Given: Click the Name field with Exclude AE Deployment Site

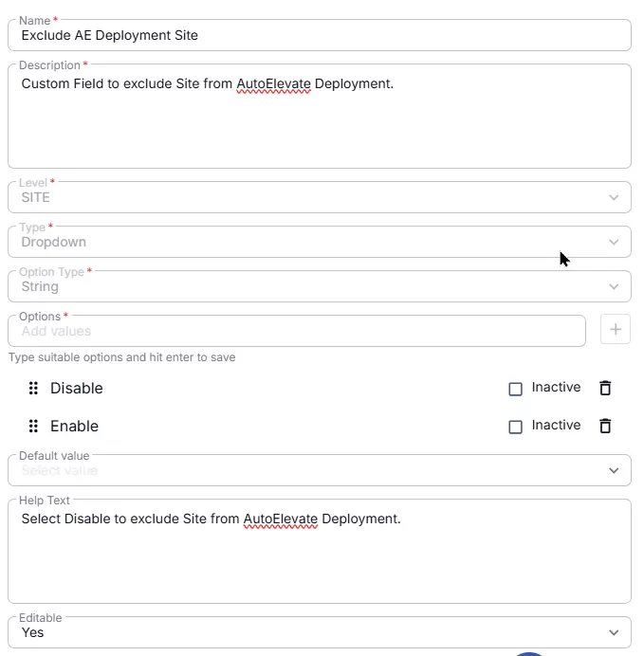Looking at the screenshot, I should (320, 35).
